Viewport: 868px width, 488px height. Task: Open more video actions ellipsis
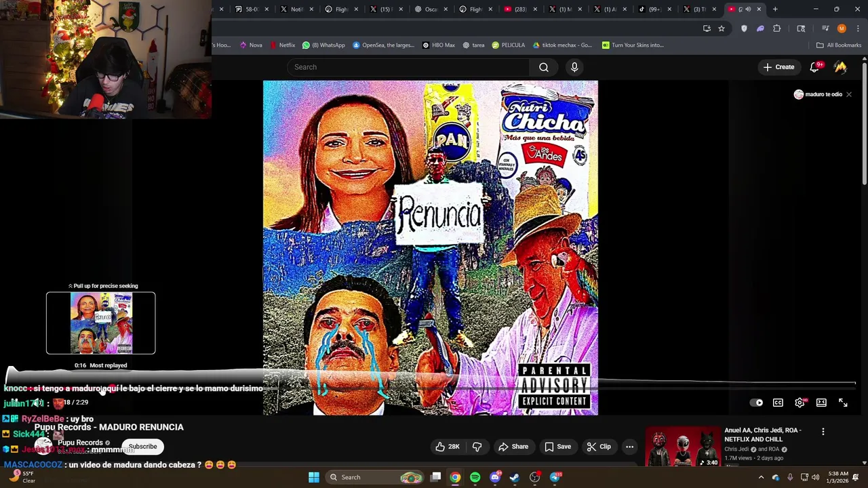pyautogui.click(x=629, y=447)
